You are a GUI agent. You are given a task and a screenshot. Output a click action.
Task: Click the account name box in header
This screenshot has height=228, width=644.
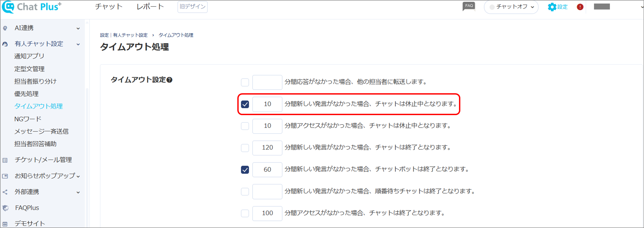[x=602, y=7]
